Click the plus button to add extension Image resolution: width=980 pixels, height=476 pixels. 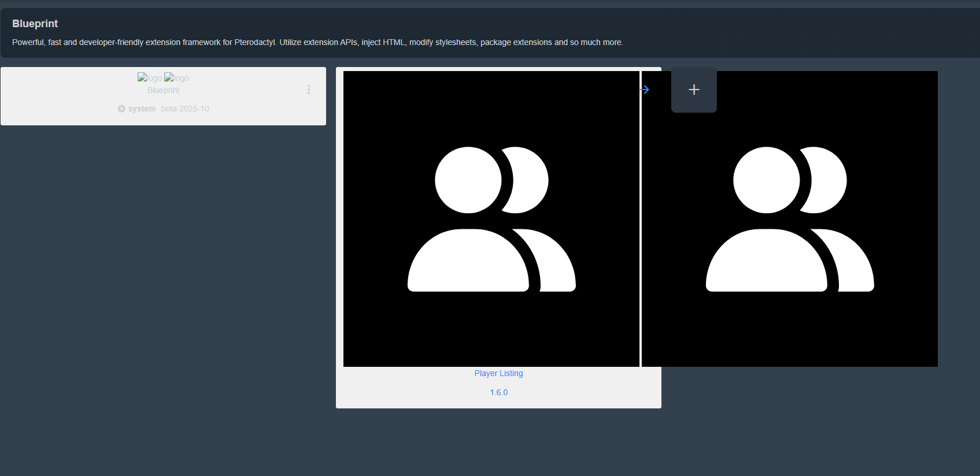pos(694,90)
